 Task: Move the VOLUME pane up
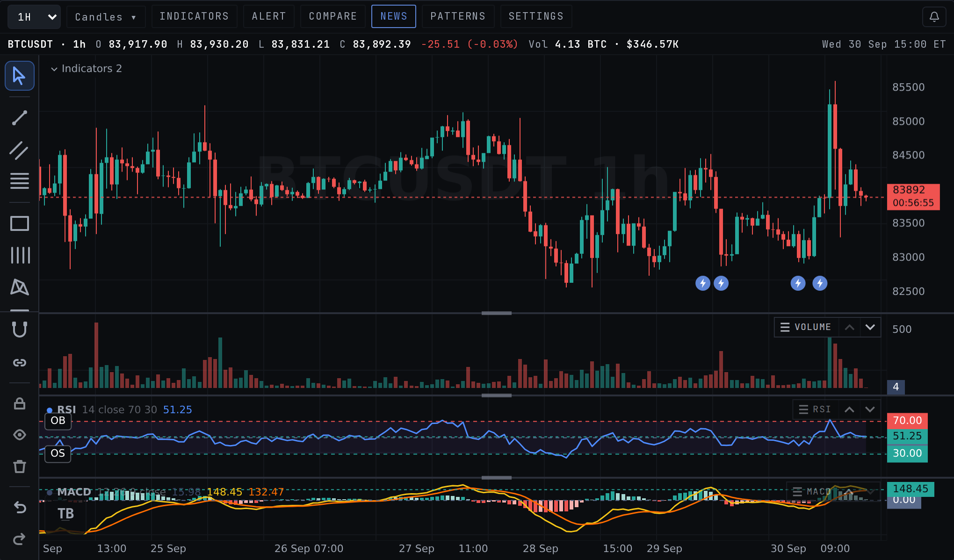click(x=849, y=327)
